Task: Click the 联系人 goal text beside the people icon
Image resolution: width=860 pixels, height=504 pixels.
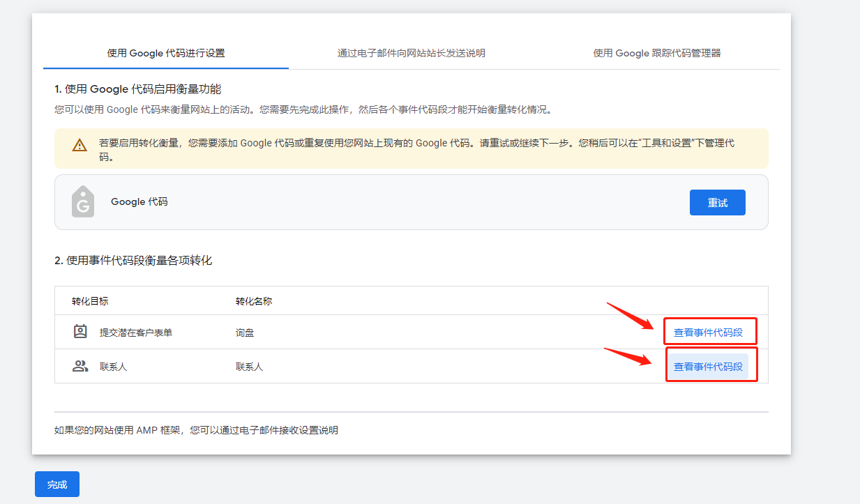Action: pyautogui.click(x=113, y=367)
